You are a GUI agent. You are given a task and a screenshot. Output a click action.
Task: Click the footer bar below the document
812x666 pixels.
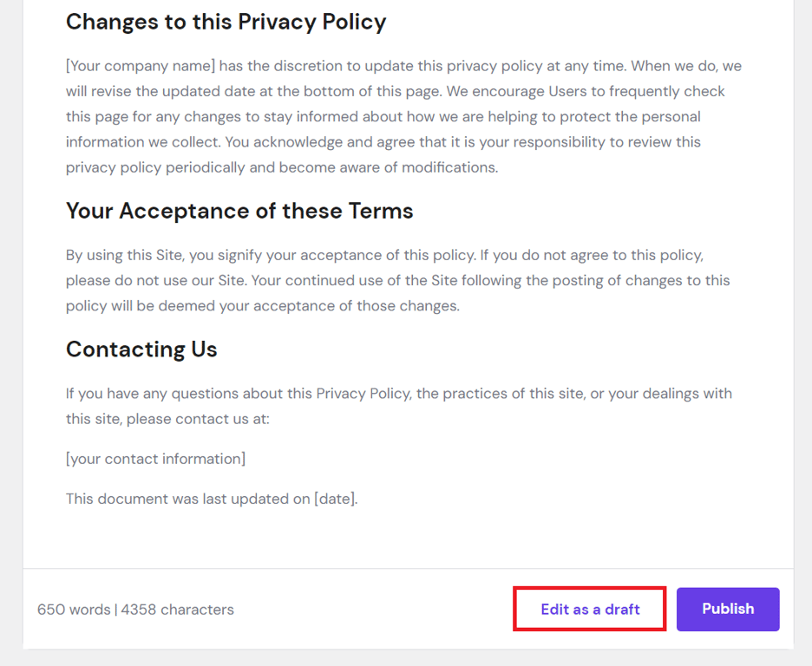(390, 609)
